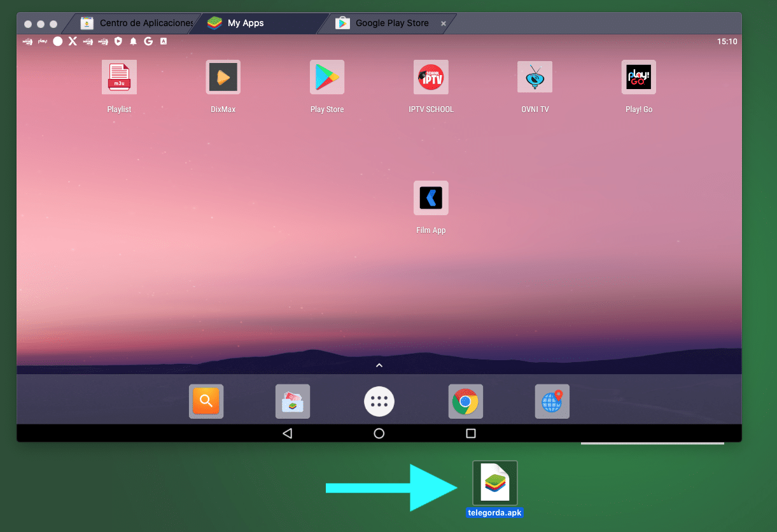Launch the Playlist m3u app
The image size is (777, 532).
119,76
